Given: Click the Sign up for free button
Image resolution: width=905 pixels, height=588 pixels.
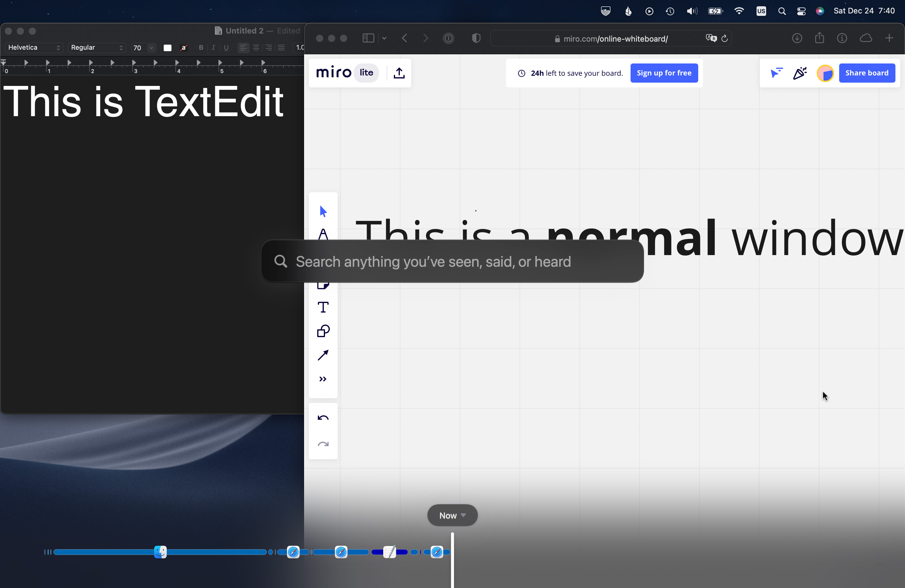Looking at the screenshot, I should [x=664, y=73].
